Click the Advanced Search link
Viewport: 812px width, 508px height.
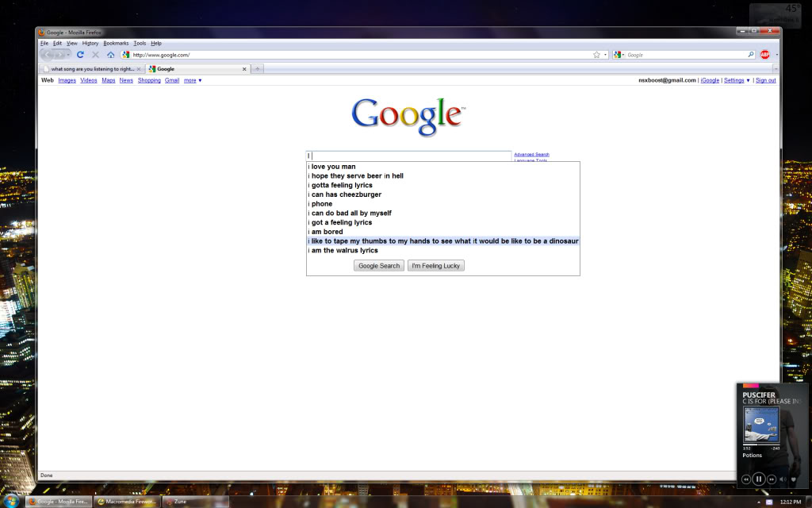[x=531, y=155]
